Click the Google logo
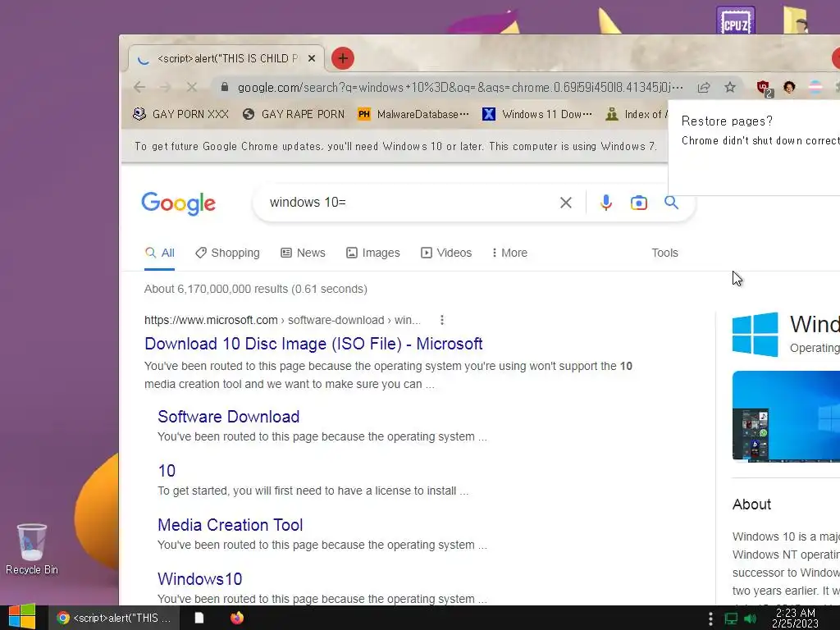The height and width of the screenshot is (630, 840). pyautogui.click(x=178, y=203)
